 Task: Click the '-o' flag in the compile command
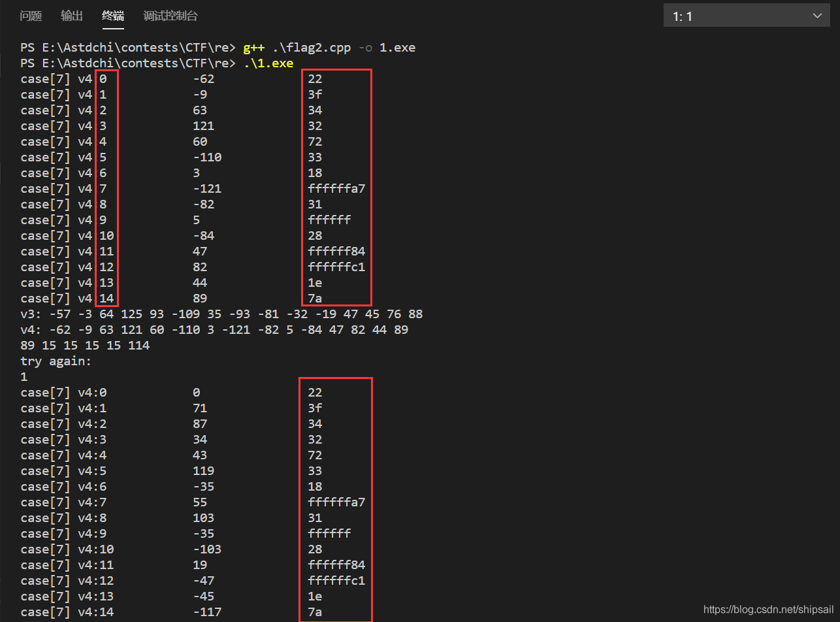364,48
